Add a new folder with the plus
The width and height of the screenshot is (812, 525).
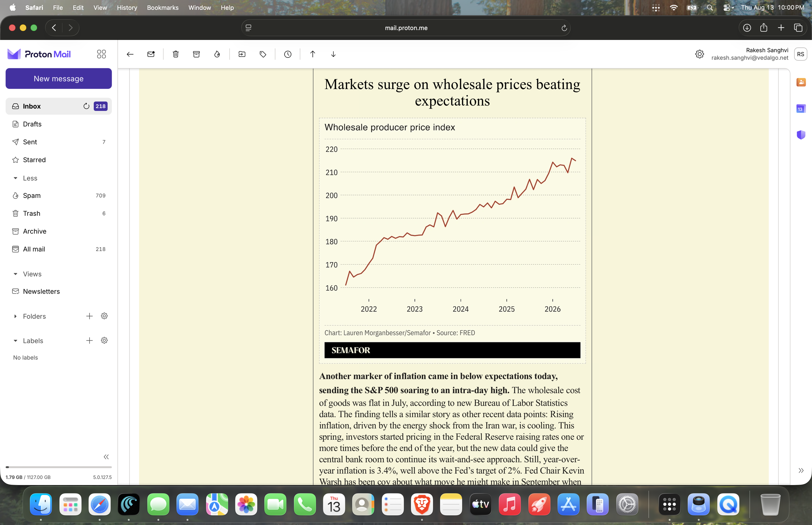coord(89,316)
